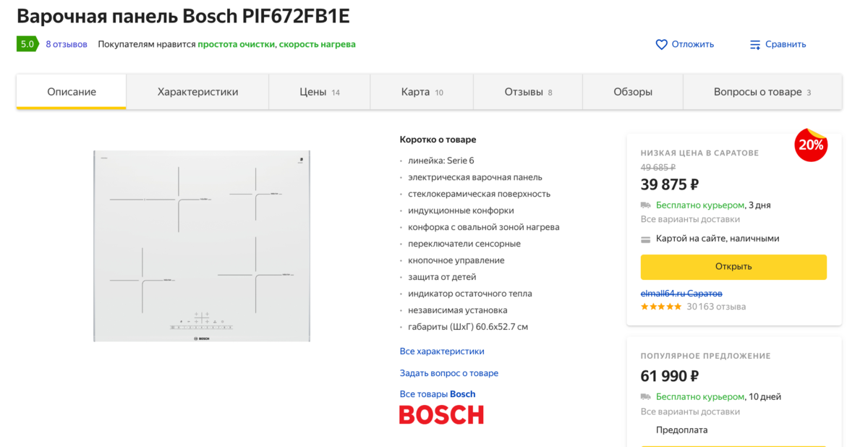Click the red 20% discount badge
Screen dimensions: 868x447
(811, 145)
